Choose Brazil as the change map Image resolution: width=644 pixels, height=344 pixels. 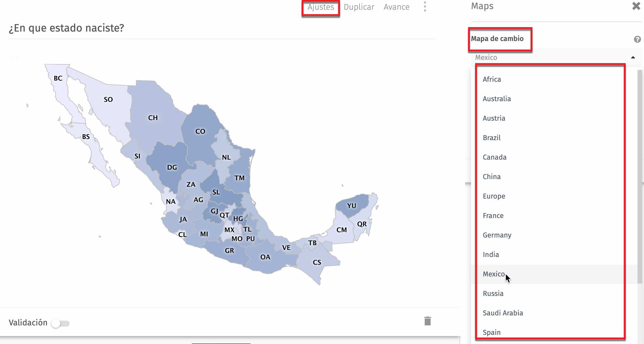(491, 137)
